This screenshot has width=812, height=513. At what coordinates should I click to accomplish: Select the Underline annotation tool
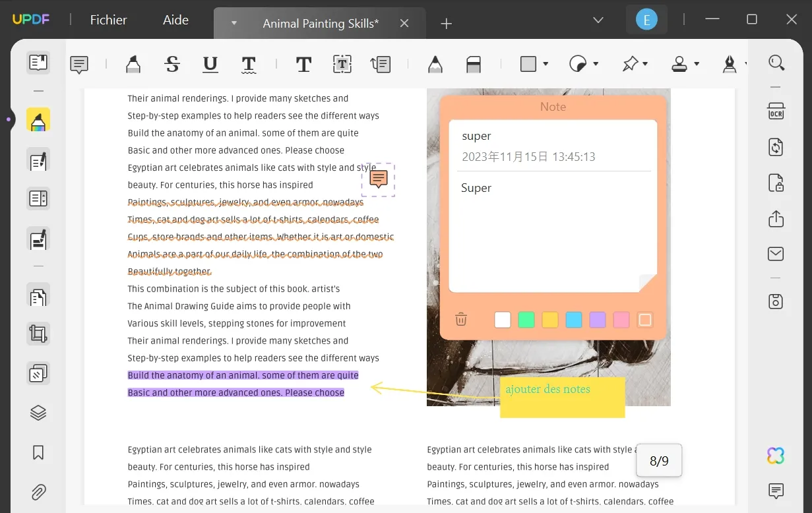click(x=210, y=64)
